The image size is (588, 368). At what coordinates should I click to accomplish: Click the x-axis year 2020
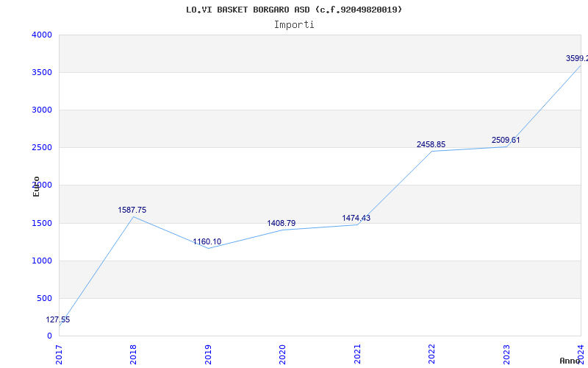coord(282,354)
